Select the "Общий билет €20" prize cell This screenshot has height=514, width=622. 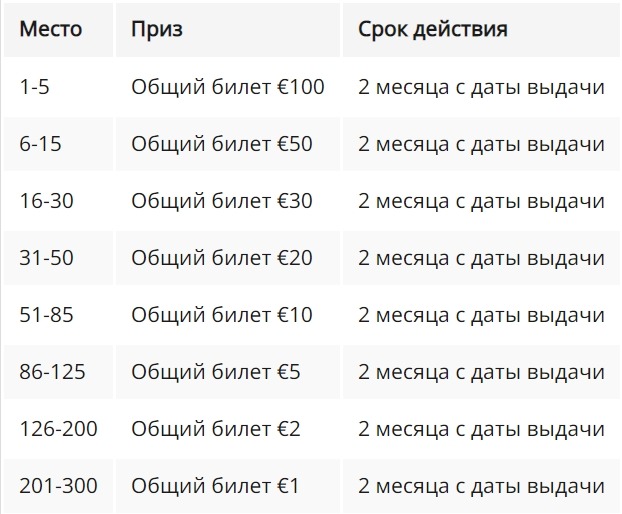222,258
